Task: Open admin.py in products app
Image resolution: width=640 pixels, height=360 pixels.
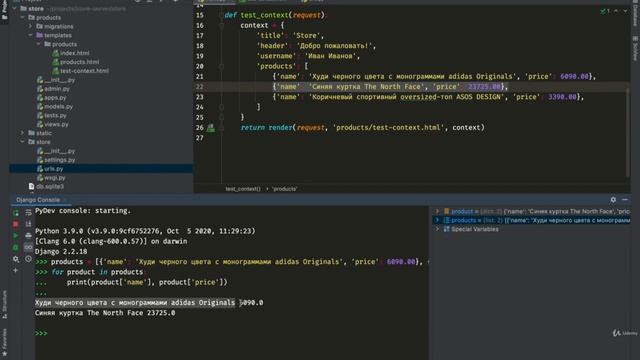Action: click(57, 89)
